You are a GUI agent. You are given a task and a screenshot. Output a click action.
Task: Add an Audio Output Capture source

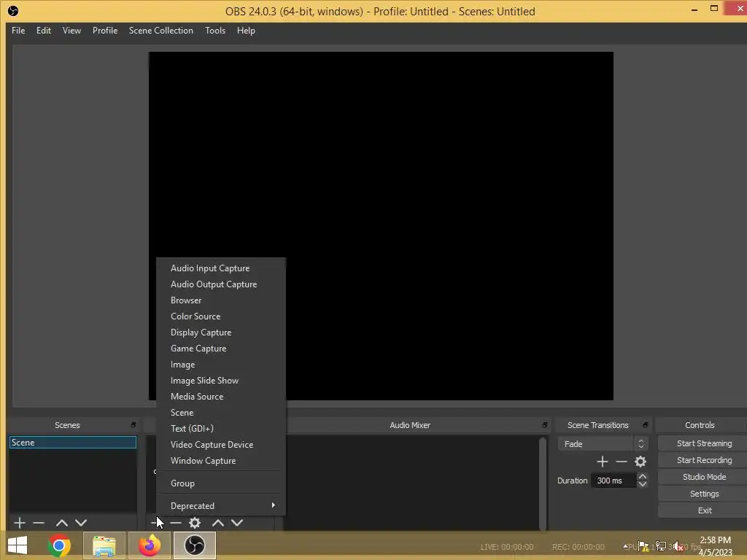[221, 284]
